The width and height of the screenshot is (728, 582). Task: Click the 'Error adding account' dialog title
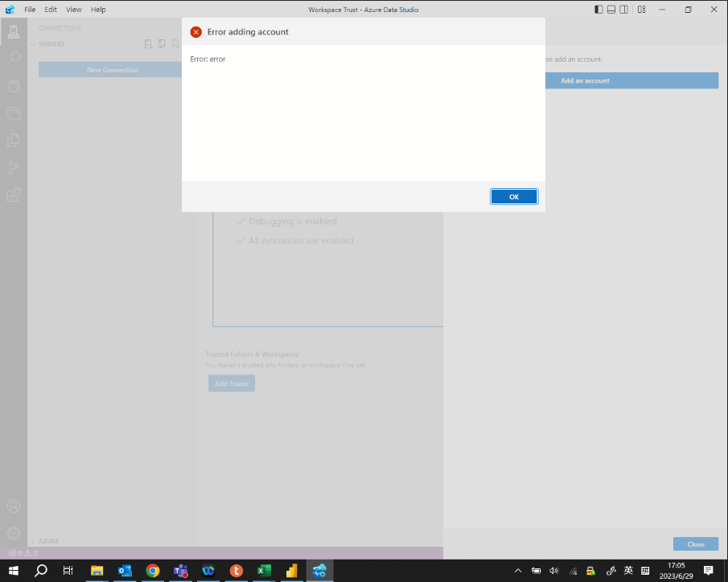point(248,32)
